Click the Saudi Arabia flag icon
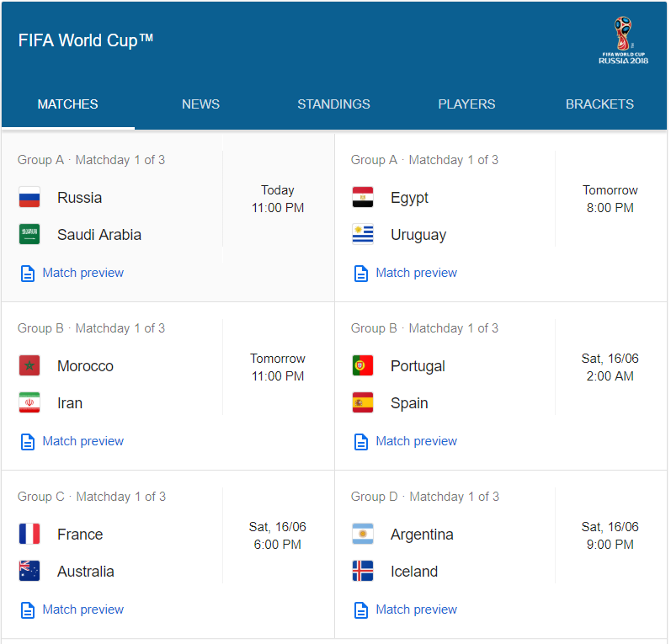671x644 pixels. click(x=29, y=235)
